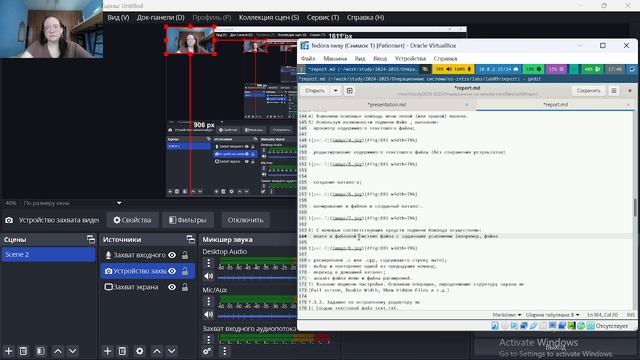Open scene filters icon in Scenes panel
This screenshot has width=640, height=360.
click(x=40, y=351)
